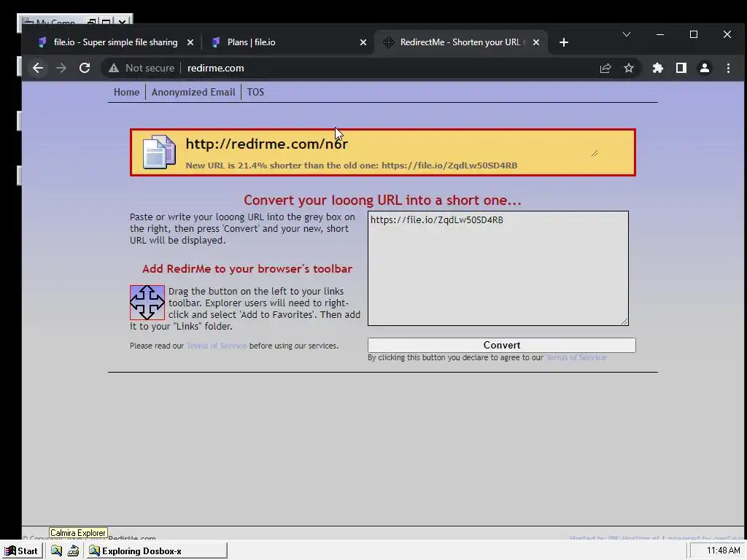747x560 pixels.
Task: Reload the redirme.com page
Action: [x=85, y=68]
